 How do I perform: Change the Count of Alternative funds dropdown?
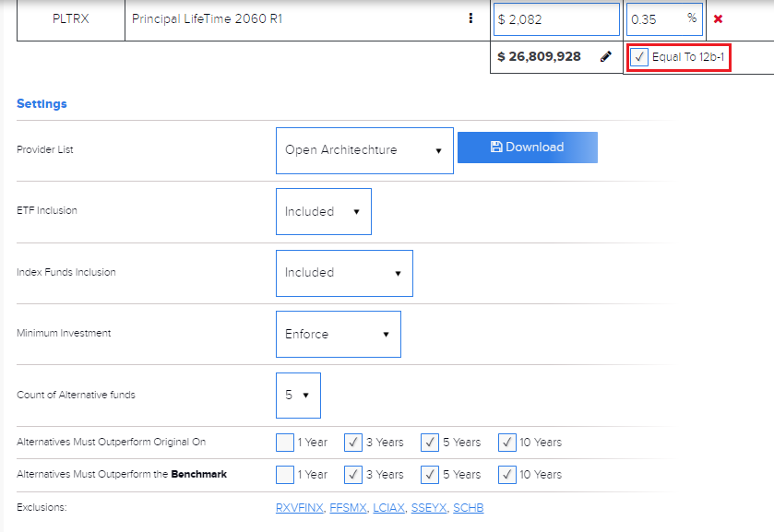[x=298, y=395]
